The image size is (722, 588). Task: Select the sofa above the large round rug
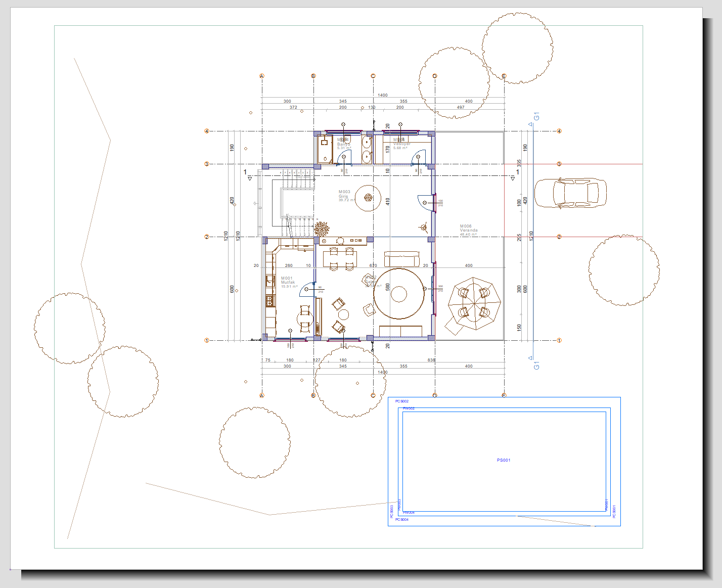(401, 259)
